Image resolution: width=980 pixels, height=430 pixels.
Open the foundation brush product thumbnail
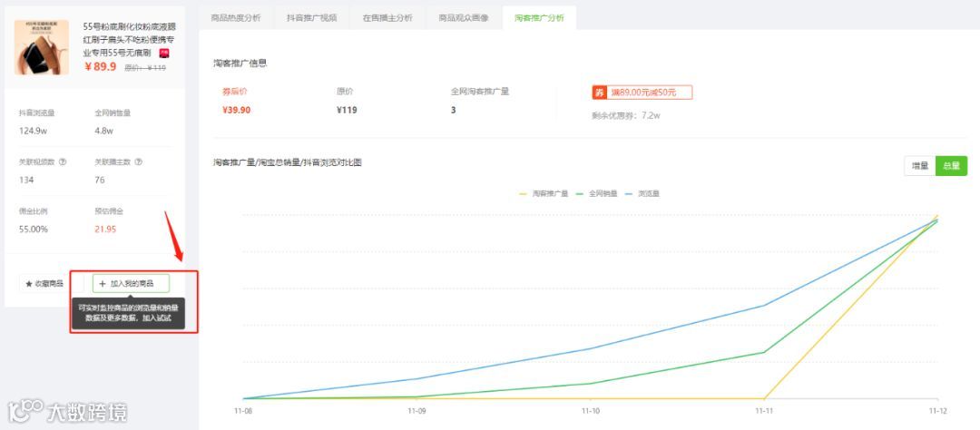42,47
